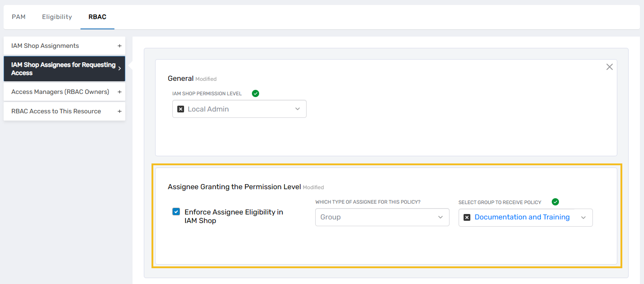The image size is (644, 284).
Task: Switch to the Eligibility tab
Action: (x=57, y=17)
